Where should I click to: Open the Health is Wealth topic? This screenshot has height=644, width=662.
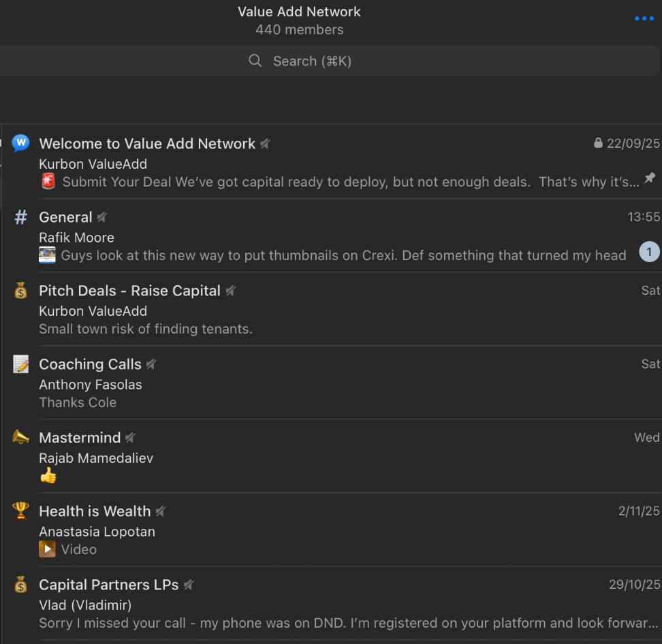pyautogui.click(x=331, y=529)
